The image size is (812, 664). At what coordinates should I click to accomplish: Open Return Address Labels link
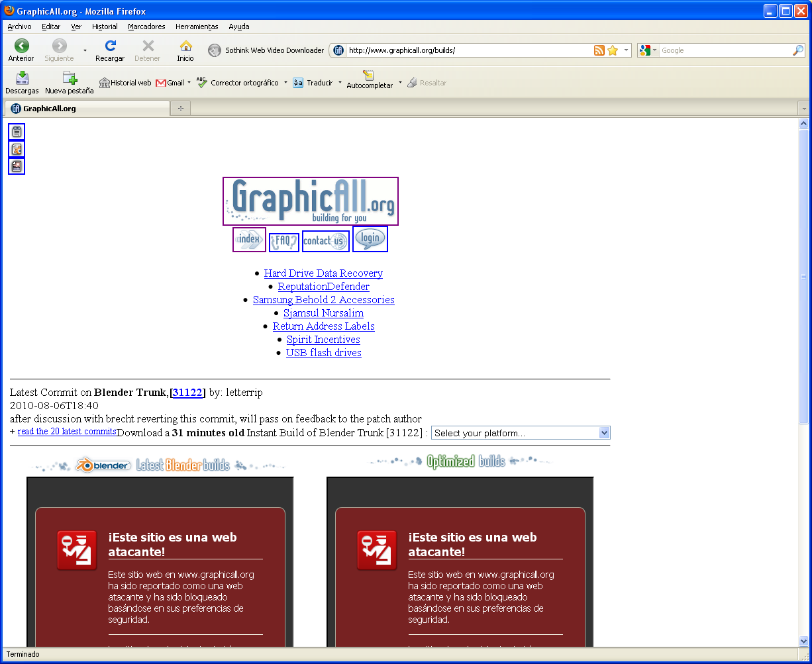click(324, 326)
